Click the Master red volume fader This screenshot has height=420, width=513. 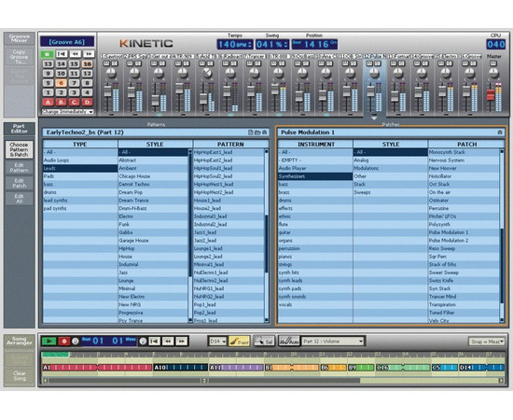(490, 94)
